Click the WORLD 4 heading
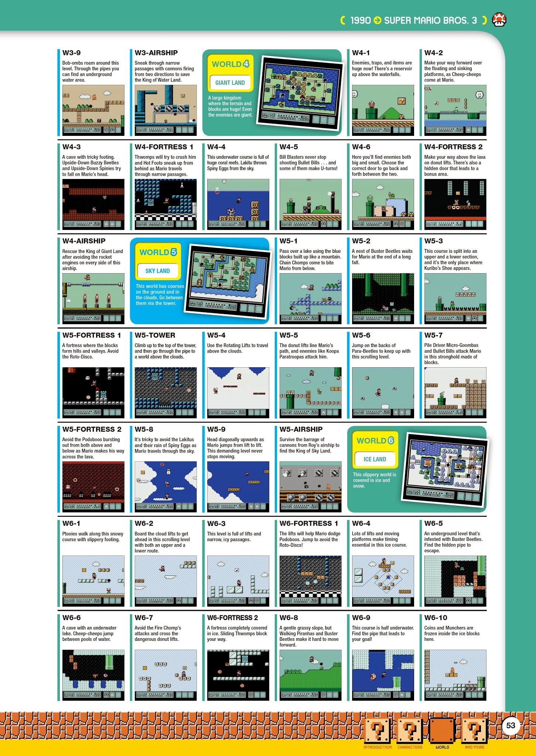 coord(231,64)
